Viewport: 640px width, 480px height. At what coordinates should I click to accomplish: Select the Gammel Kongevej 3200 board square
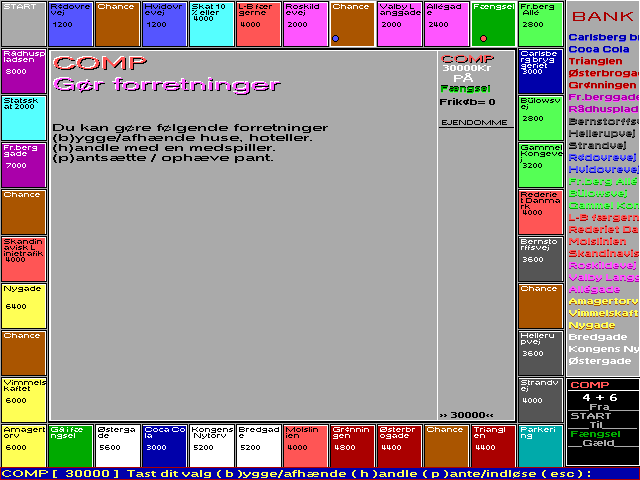click(541, 165)
